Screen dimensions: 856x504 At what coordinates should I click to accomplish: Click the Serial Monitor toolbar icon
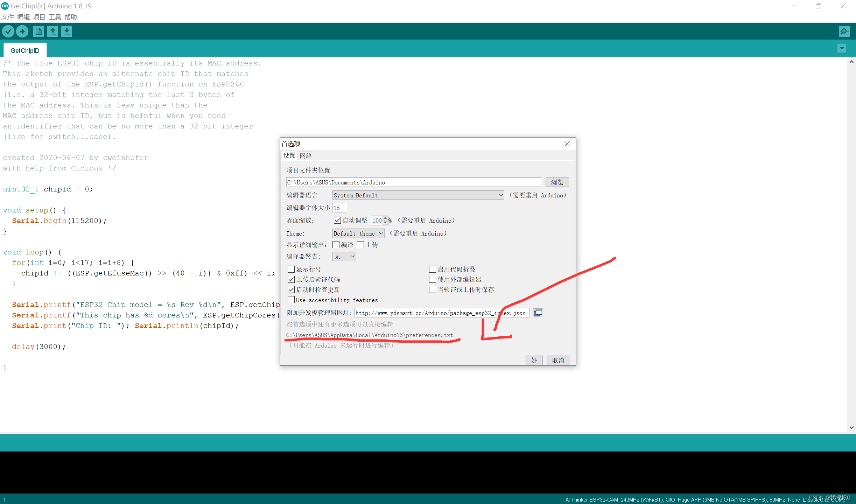[x=844, y=31]
